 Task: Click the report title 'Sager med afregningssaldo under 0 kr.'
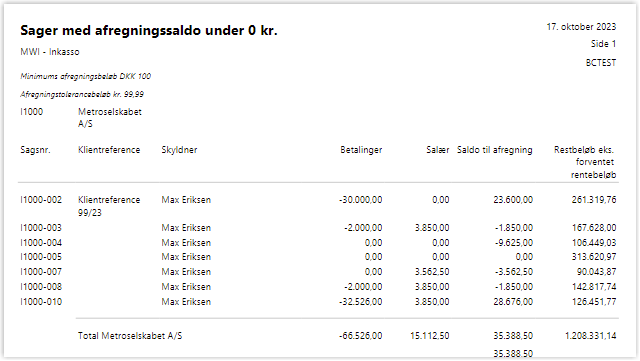[x=149, y=31]
